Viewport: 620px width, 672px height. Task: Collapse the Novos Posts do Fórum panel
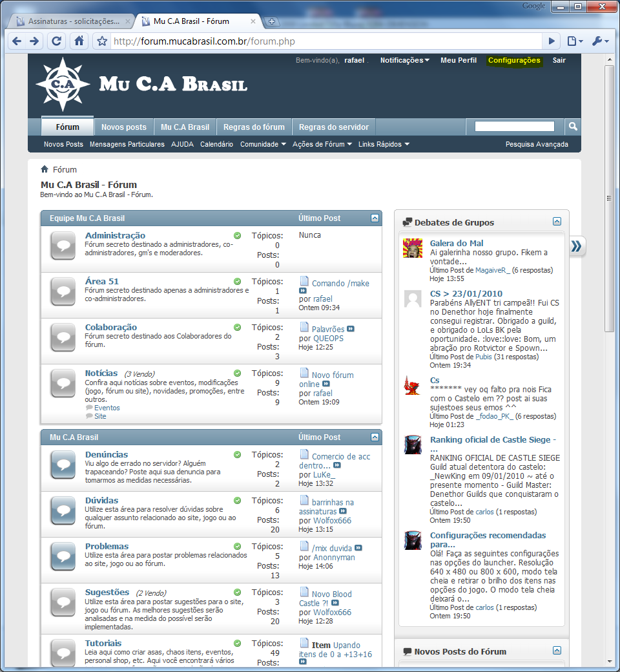(x=557, y=651)
